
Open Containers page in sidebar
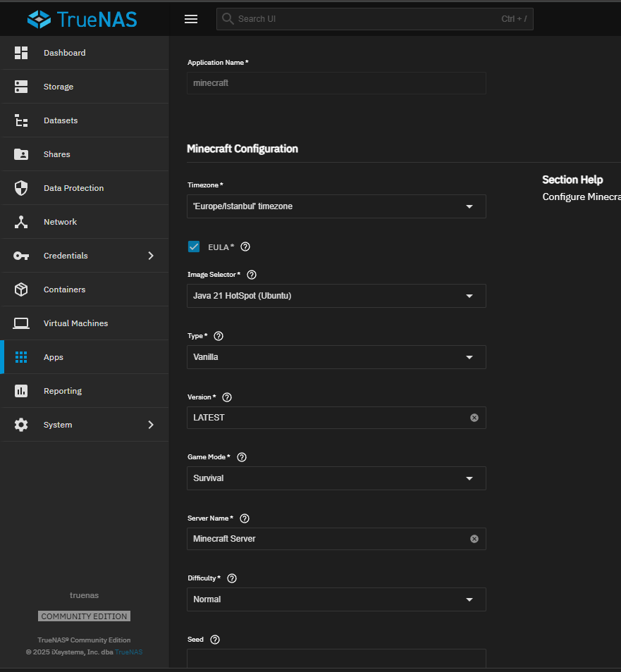point(85,290)
